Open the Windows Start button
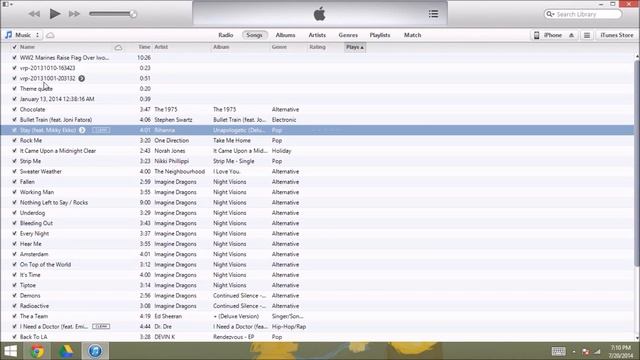The width and height of the screenshot is (640, 360). pos(11,351)
